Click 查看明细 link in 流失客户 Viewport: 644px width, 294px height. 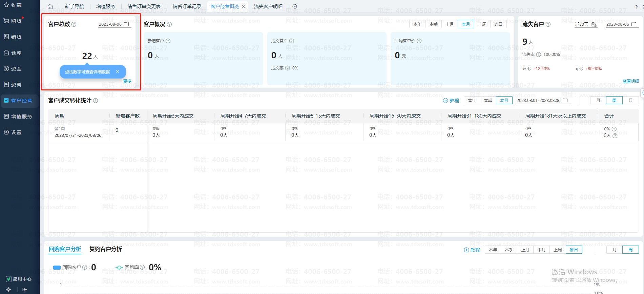630,81
